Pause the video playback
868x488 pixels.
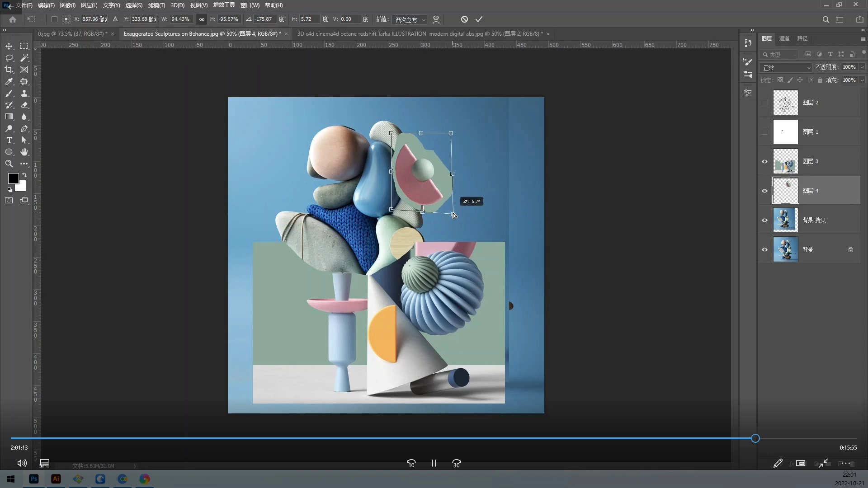[434, 463]
